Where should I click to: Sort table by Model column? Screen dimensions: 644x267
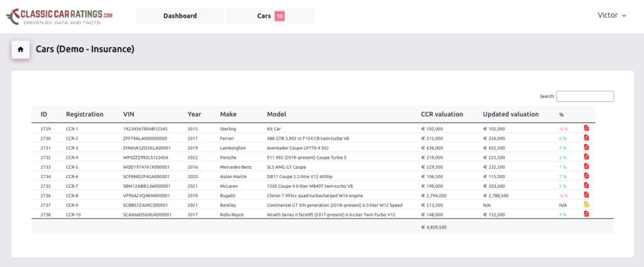click(277, 115)
